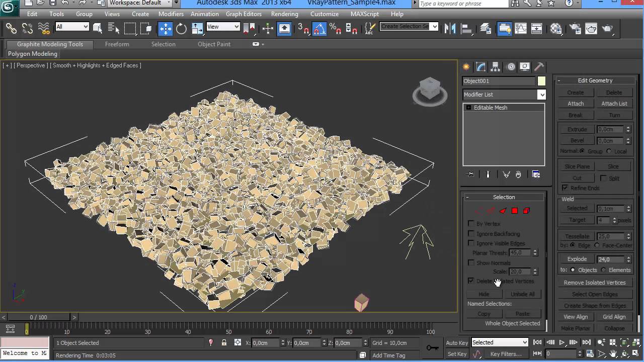Open the Graph Editors menu
644x362 pixels.
(x=244, y=14)
